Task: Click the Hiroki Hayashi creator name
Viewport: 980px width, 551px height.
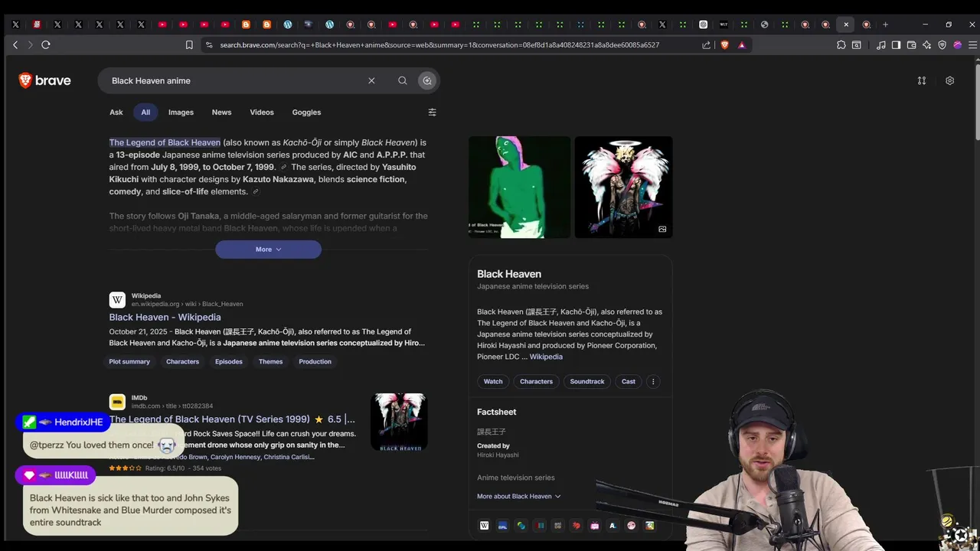Action: tap(498, 455)
